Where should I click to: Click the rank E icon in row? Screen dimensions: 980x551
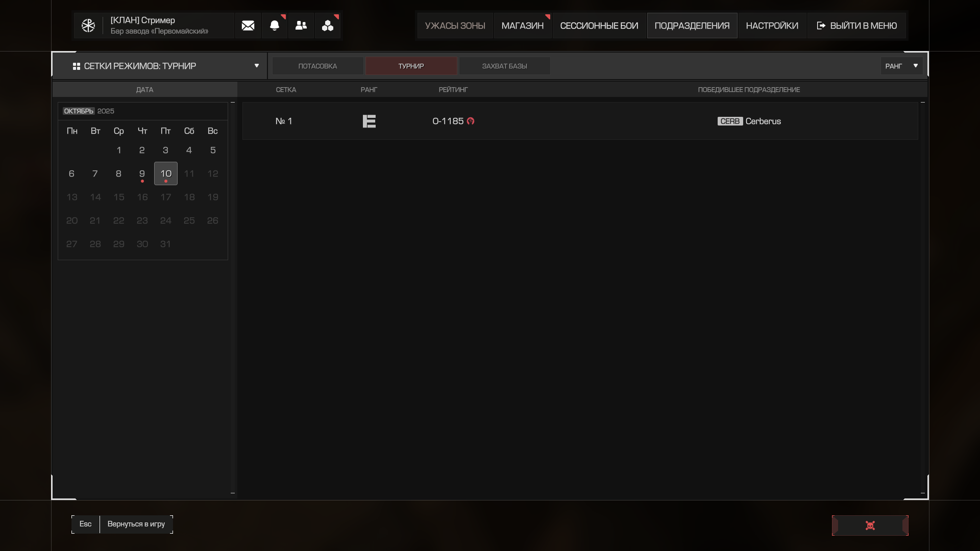(369, 121)
